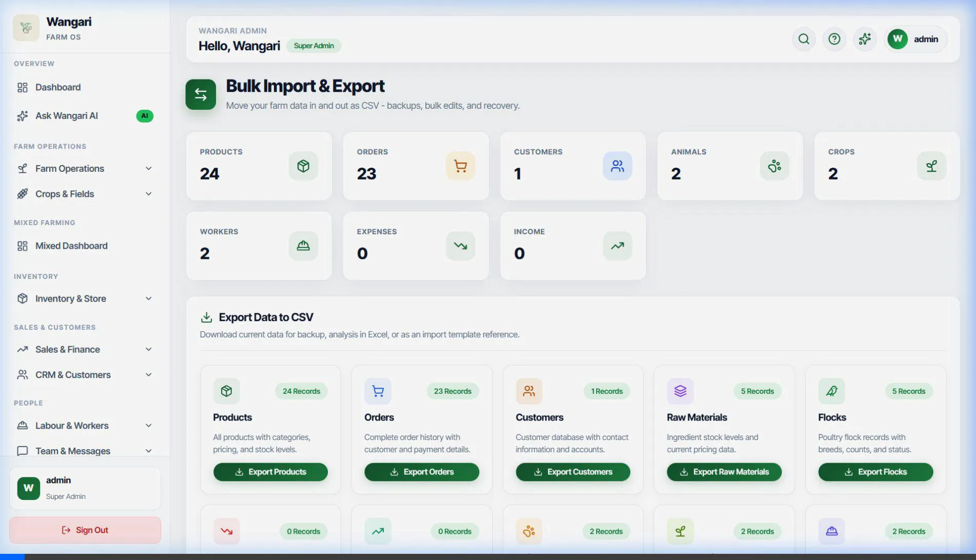Click the sprout icon with 2 Records
The image size is (976, 560).
[x=680, y=531]
